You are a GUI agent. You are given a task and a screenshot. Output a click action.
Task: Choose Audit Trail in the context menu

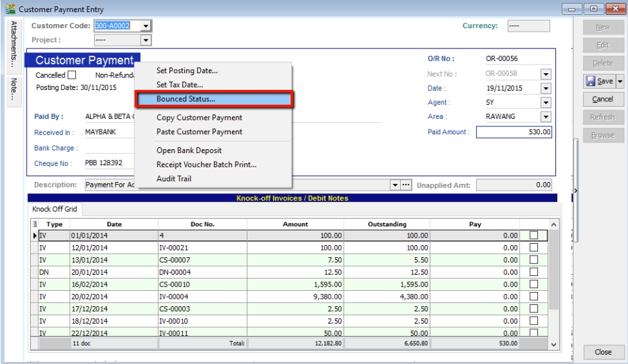pyautogui.click(x=175, y=178)
